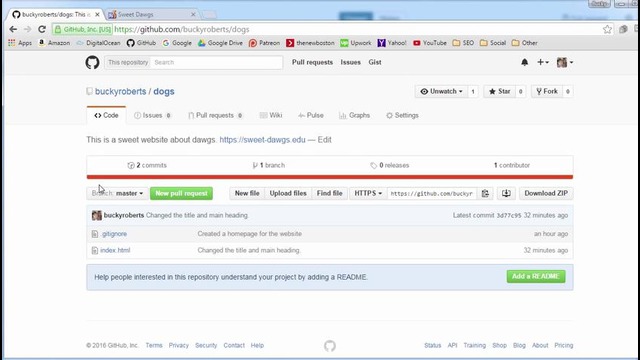Open the Yahoo! bookmark
Image resolution: width=640 pixels, height=360 pixels.
tap(392, 43)
